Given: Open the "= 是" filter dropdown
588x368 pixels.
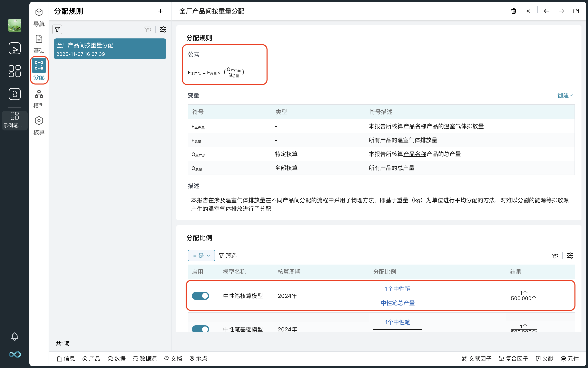Looking at the screenshot, I should coord(201,256).
